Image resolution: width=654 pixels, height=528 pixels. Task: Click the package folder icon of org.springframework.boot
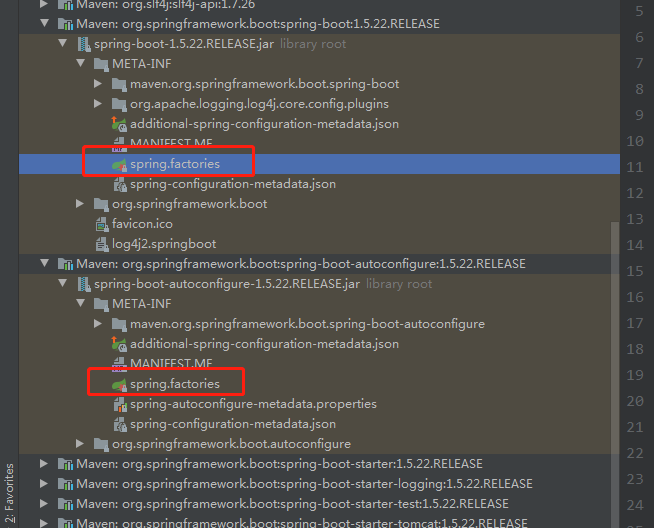click(101, 204)
